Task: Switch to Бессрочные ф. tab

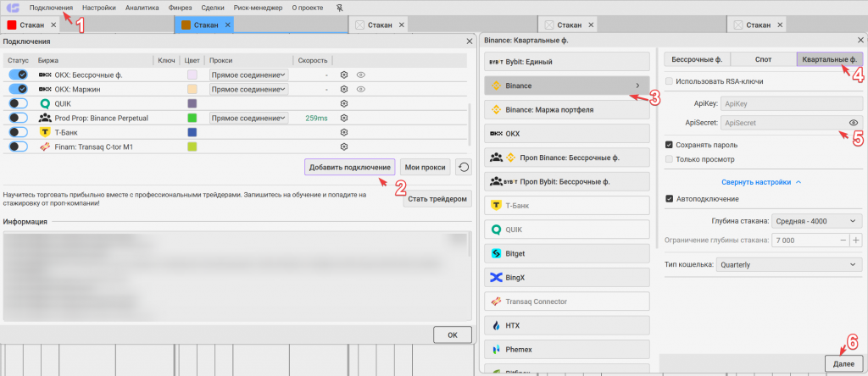Action: [697, 59]
